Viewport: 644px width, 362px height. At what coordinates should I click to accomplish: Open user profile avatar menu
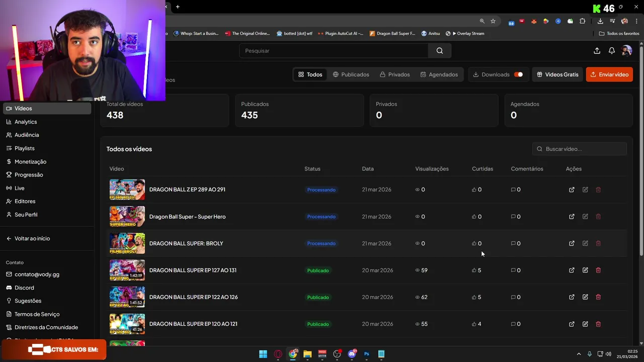pyautogui.click(x=626, y=51)
